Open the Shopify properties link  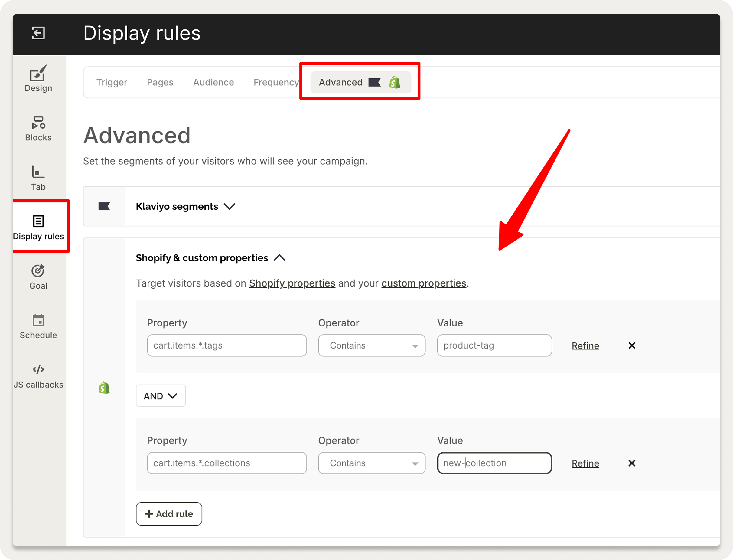tap(292, 283)
